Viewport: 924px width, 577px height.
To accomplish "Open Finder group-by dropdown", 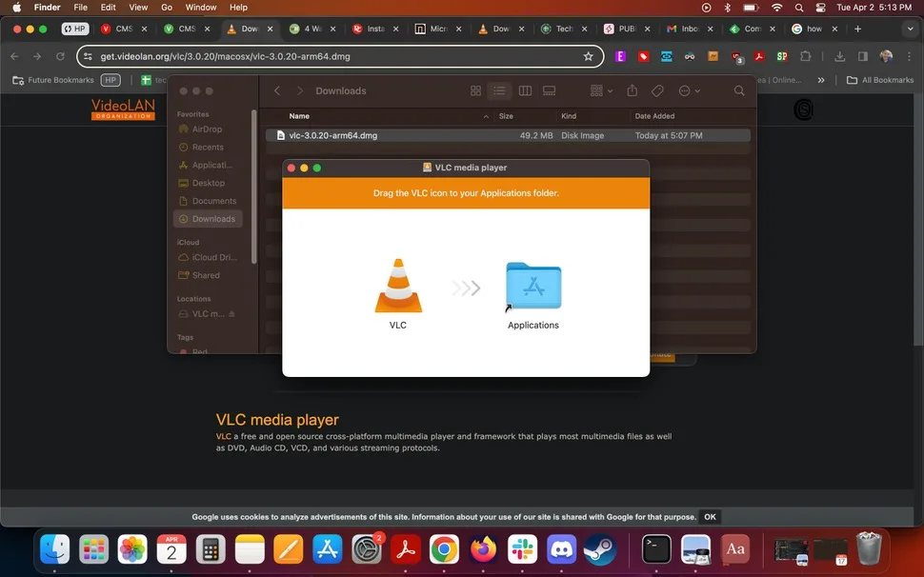I will (602, 90).
